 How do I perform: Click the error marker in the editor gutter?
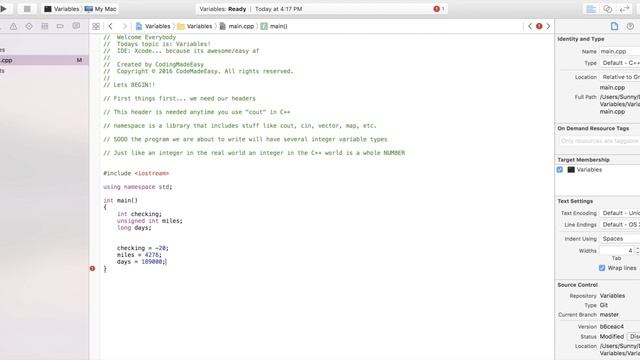coord(92,268)
